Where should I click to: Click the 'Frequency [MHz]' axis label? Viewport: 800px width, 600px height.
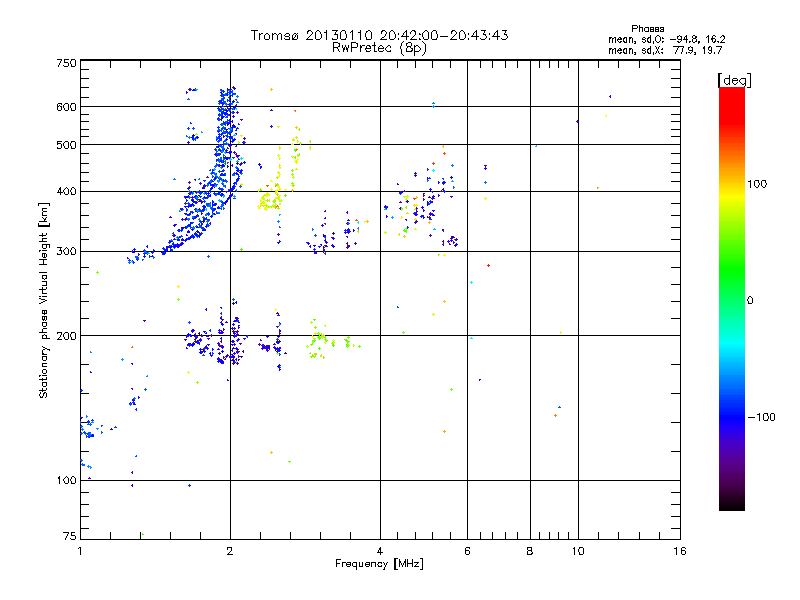[379, 564]
